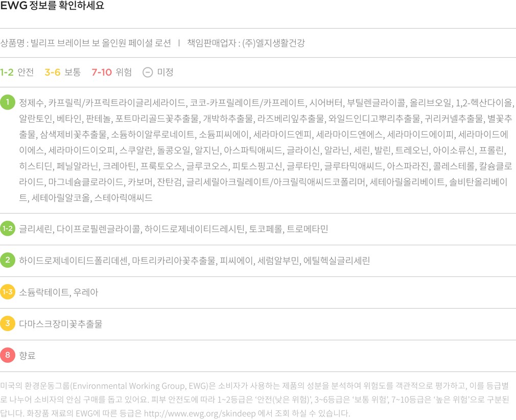
Task: Click 하이드로제네이티드폴리데센 ingredient text
Action: pyautogui.click(x=73, y=261)
